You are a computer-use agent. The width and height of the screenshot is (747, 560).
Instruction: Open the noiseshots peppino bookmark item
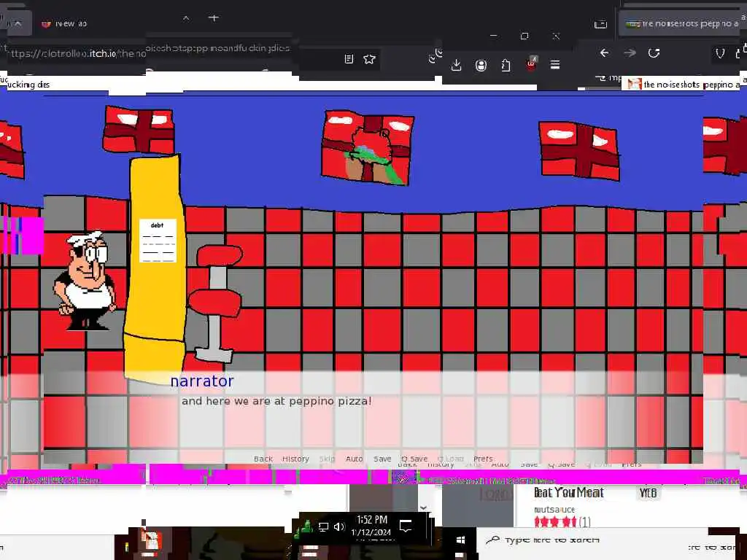pos(684,85)
